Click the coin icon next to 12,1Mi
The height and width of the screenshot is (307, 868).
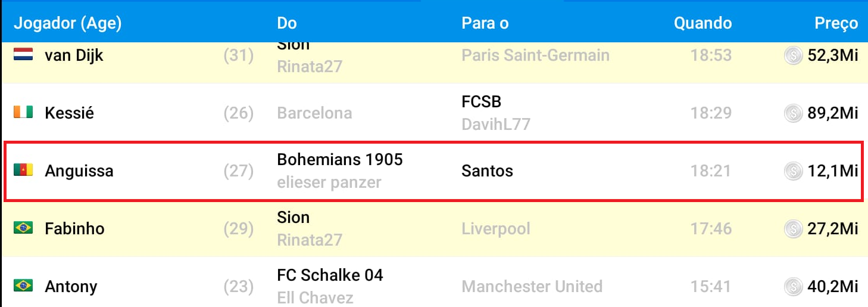coord(793,171)
